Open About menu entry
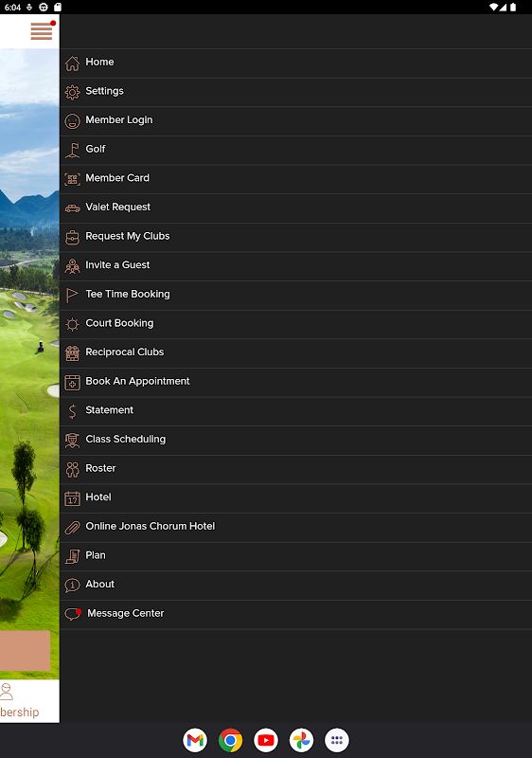Viewport: 532px width, 758px height. [296, 586]
